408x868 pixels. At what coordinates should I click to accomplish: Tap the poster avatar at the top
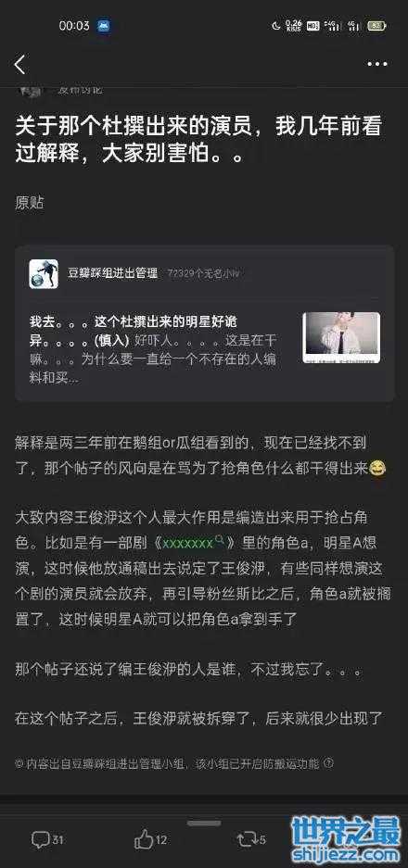pos(30,92)
